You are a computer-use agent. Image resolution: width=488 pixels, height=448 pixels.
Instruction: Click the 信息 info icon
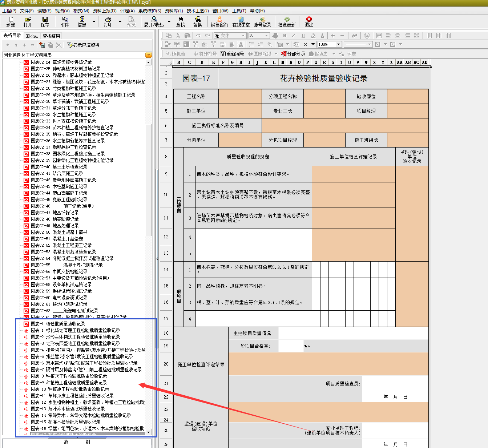(82, 21)
